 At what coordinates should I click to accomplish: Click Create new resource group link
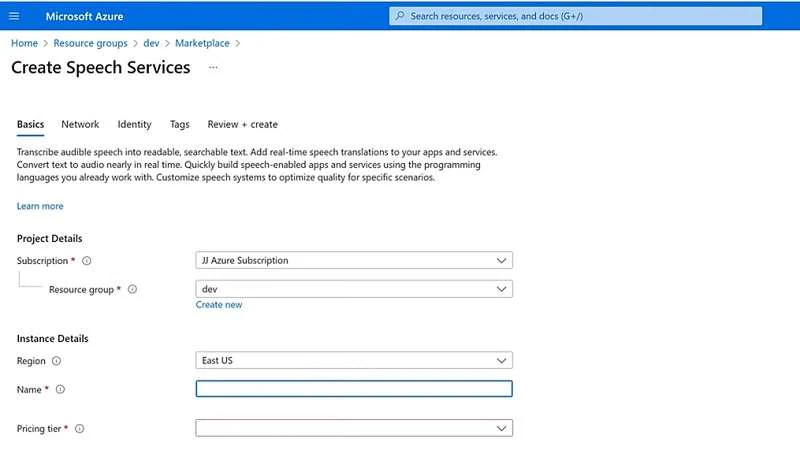pyautogui.click(x=219, y=305)
